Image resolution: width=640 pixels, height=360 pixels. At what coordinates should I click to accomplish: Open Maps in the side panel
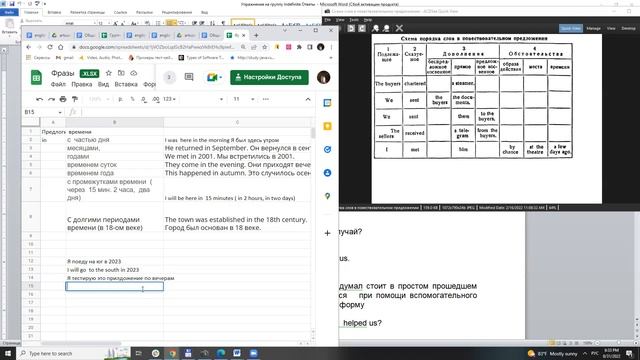(327, 196)
